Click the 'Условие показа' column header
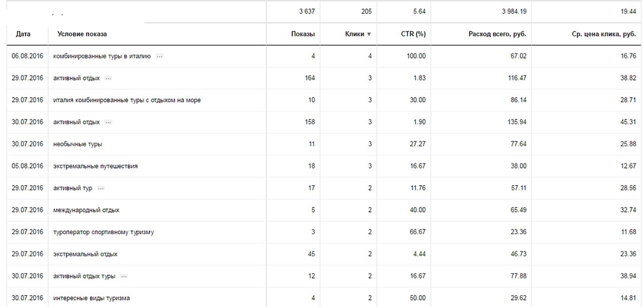This screenshot has width=644, height=307. [82, 34]
